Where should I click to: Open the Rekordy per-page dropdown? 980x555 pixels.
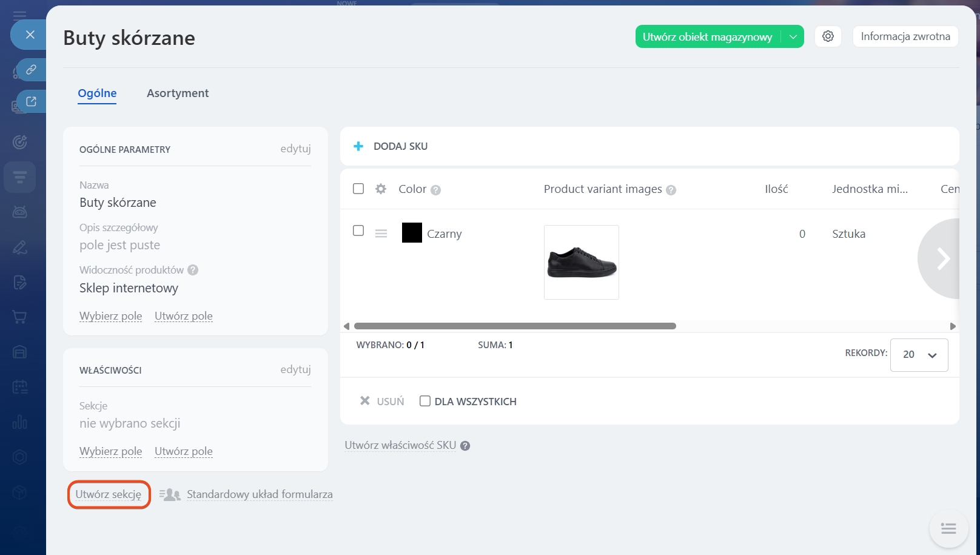pyautogui.click(x=919, y=355)
